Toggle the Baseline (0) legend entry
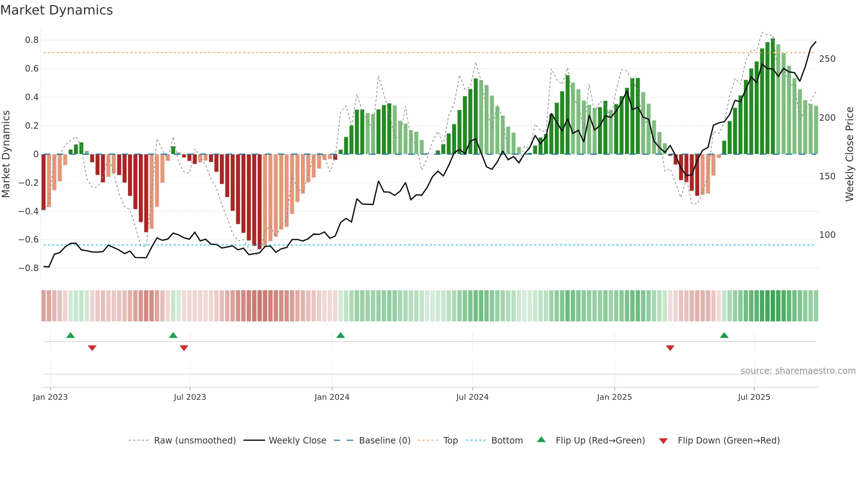 [372, 440]
